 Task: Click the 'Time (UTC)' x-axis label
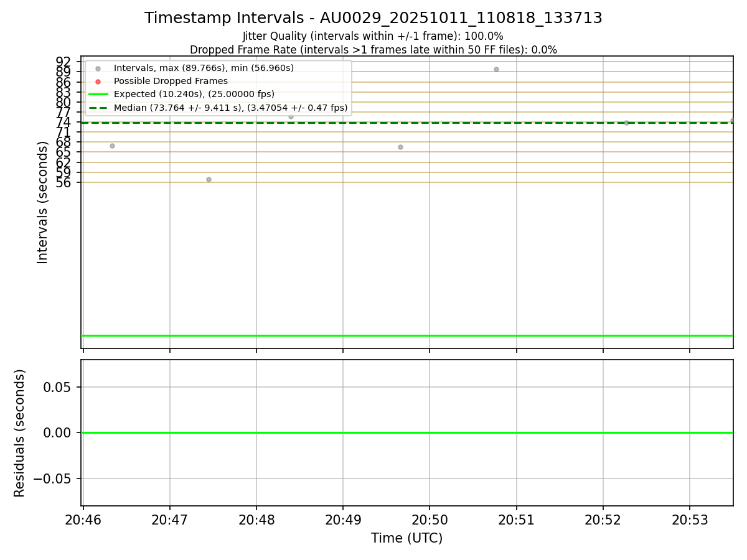click(407, 538)
